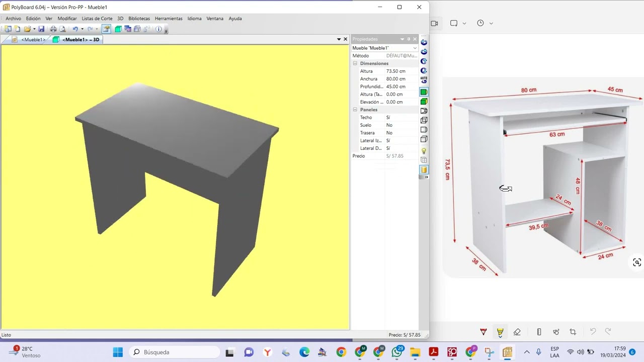The image size is (644, 362).
Task: Toggle the Lateral Izquierdo value Sí
Action: [401, 141]
